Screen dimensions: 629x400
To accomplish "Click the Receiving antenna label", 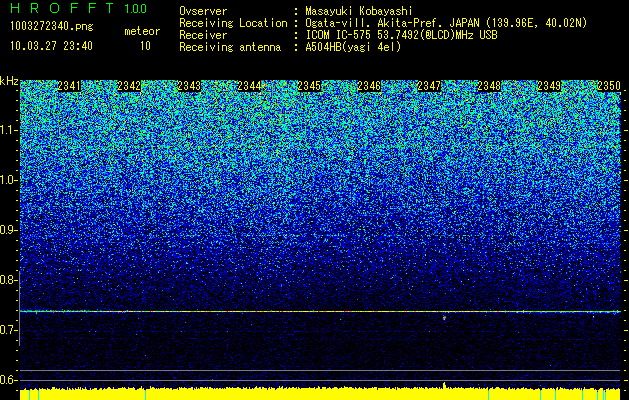I will (x=230, y=47).
